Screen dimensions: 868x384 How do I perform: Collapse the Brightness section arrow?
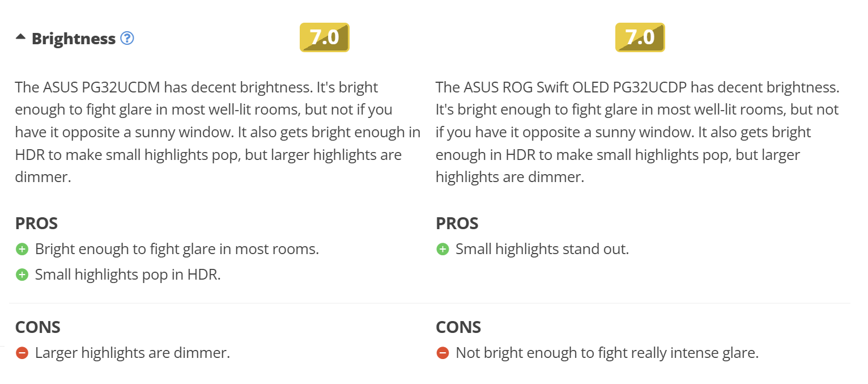click(20, 37)
